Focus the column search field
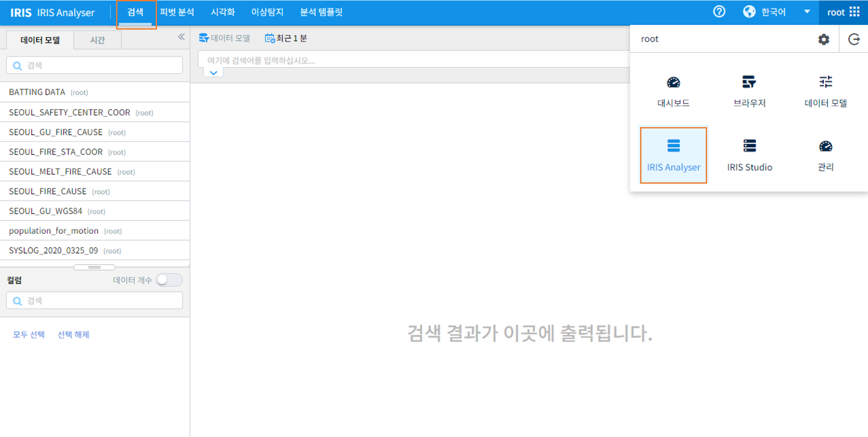 click(x=94, y=300)
